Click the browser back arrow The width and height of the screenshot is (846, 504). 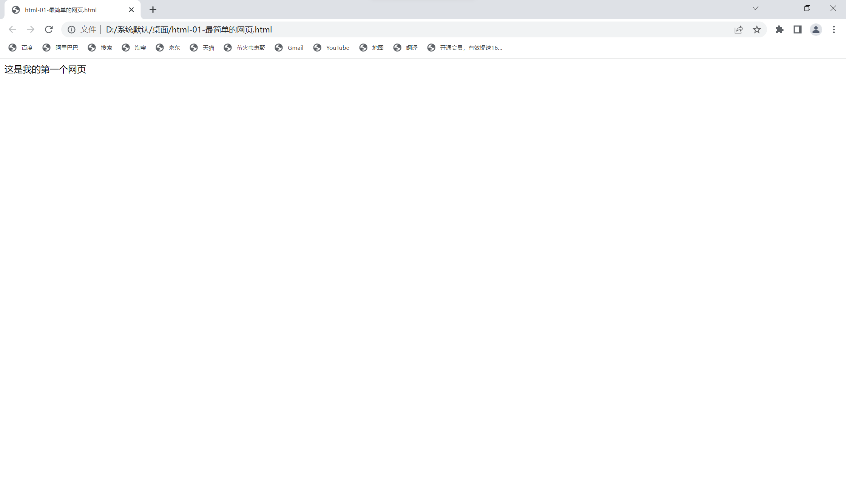click(x=12, y=29)
